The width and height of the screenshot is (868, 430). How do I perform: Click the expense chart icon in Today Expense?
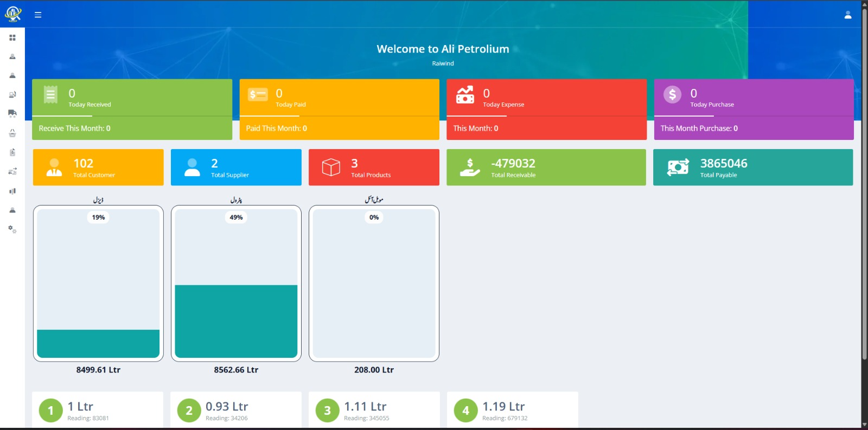tap(465, 94)
